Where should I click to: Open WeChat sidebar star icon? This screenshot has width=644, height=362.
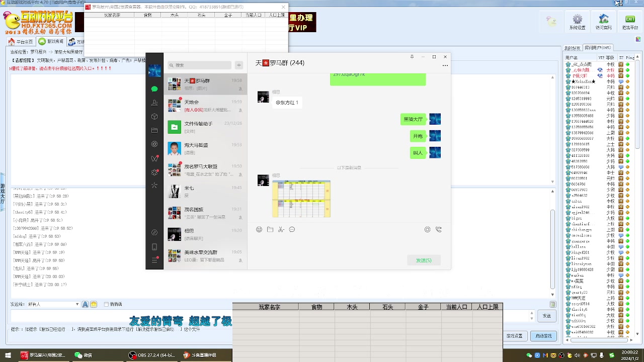pyautogui.click(x=154, y=186)
